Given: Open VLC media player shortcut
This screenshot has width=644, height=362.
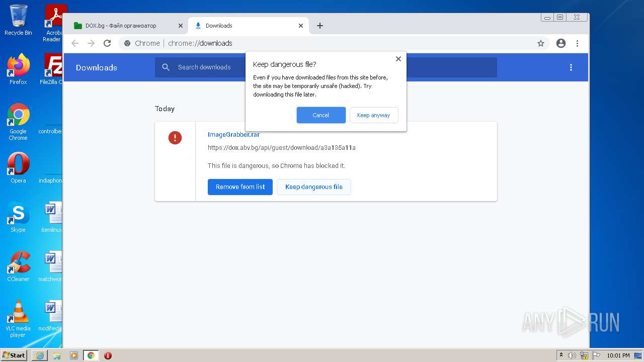Looking at the screenshot, I should pyautogui.click(x=18, y=319).
